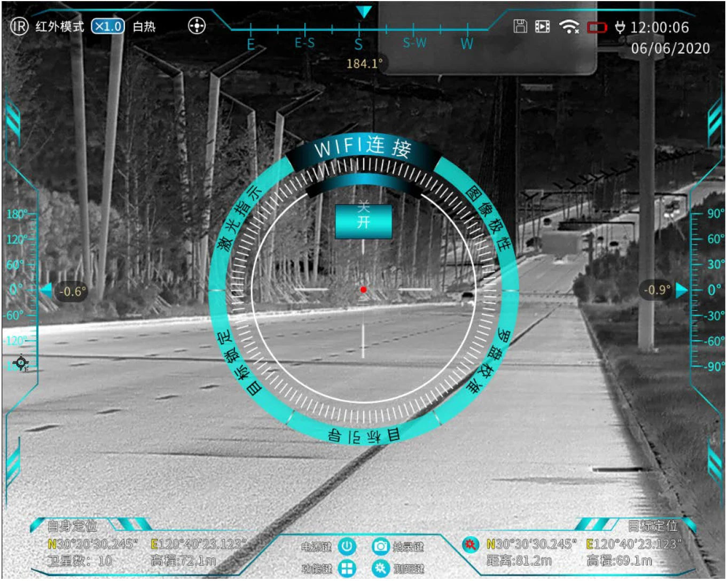
Task: Toggle the ×1.0 zoom magnification badge
Action: (108, 26)
